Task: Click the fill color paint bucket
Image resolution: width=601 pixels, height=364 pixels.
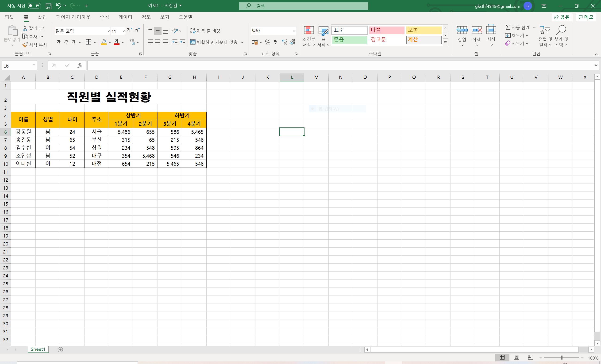Action: coord(104,42)
